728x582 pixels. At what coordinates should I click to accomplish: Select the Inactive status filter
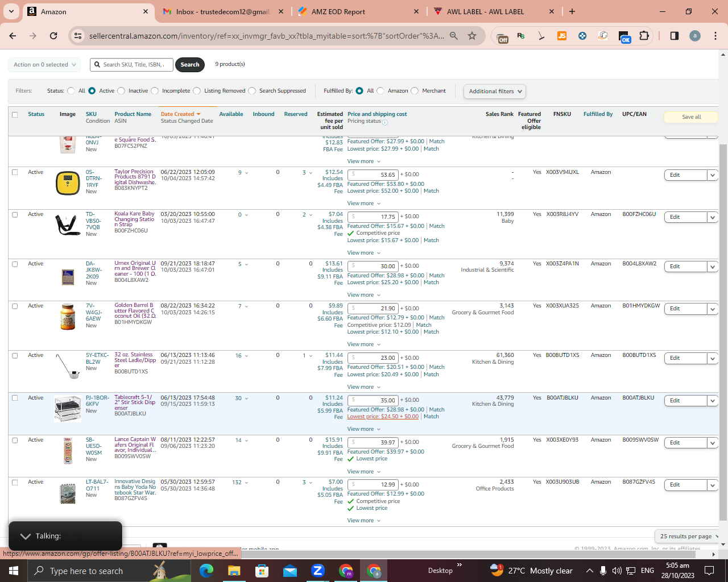(x=121, y=91)
